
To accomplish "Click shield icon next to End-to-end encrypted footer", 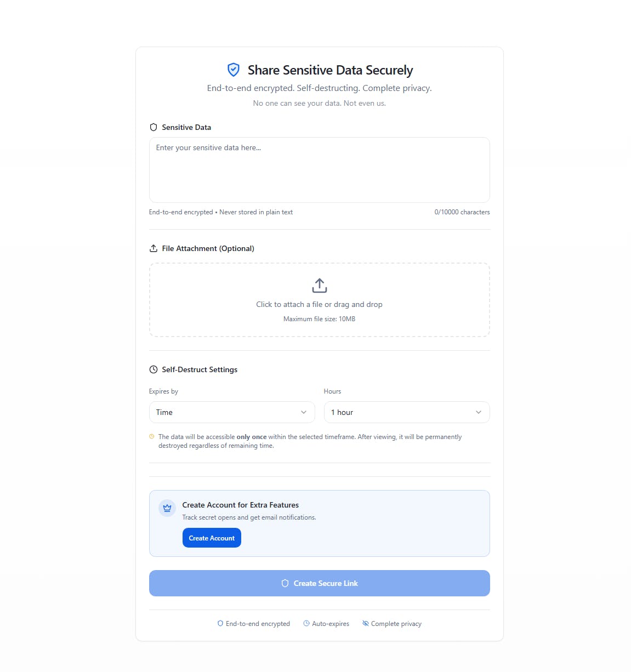I will click(220, 623).
